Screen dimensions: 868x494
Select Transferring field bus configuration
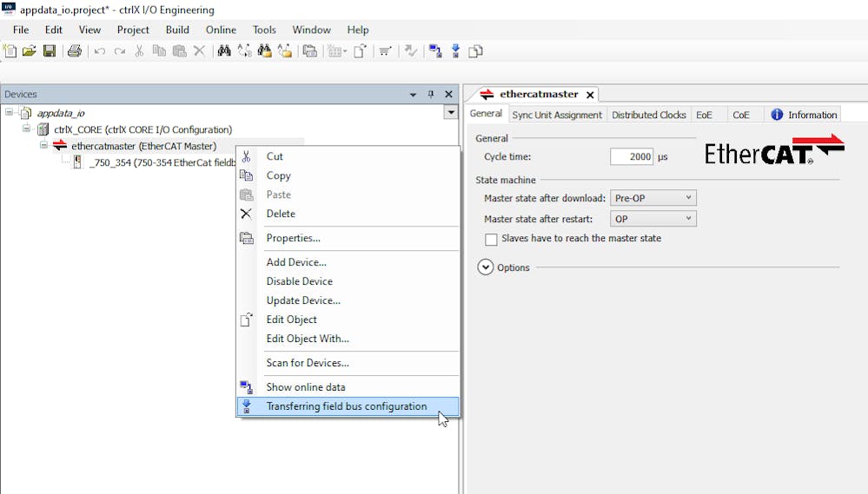[348, 406]
